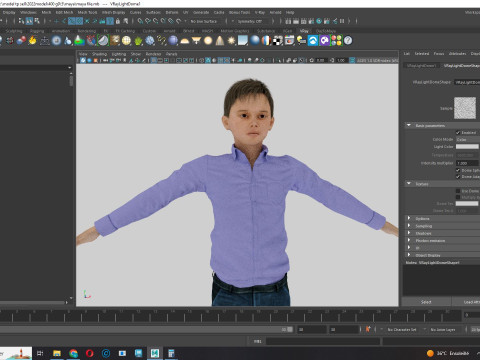Viewport: 480px width, 360px height.
Task: Click the question mark help shelf icon
Action: coord(348,41)
